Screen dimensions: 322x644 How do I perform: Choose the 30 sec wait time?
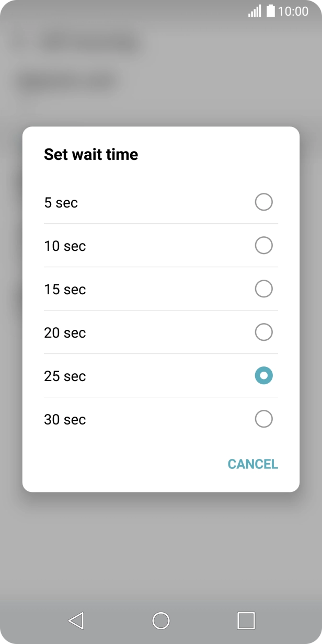(263, 419)
